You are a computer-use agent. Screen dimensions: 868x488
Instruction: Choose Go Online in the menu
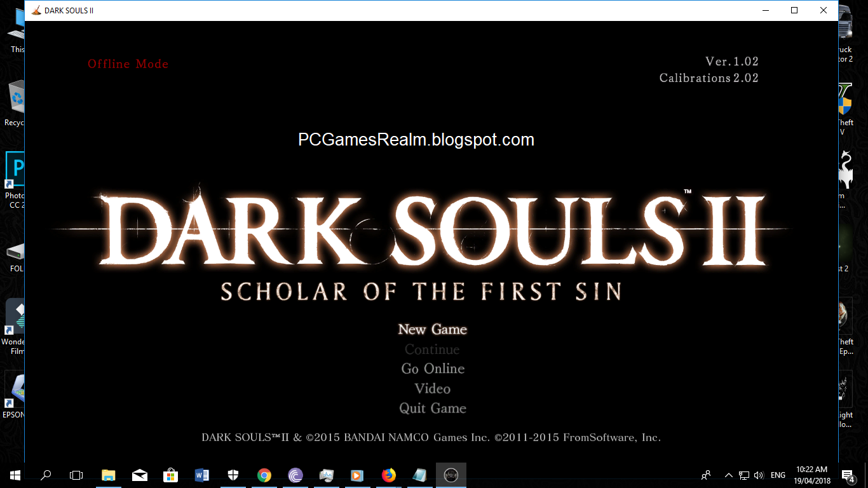point(433,369)
